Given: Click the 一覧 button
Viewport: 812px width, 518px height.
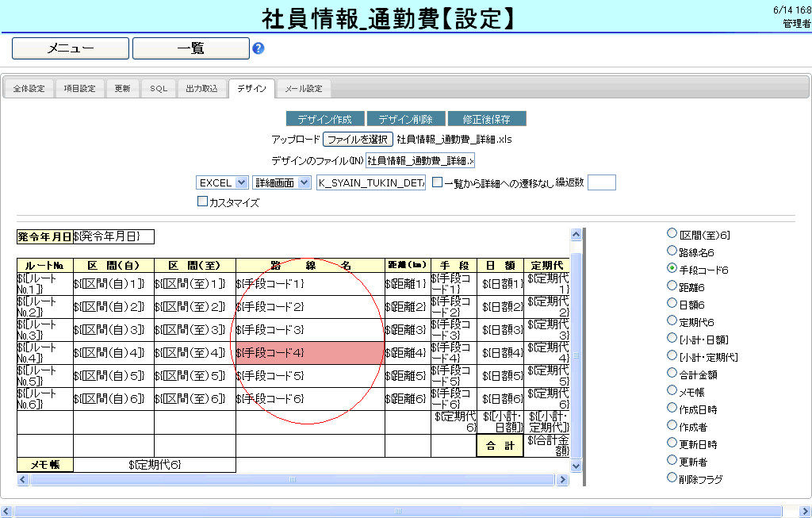Looking at the screenshot, I should click(190, 48).
